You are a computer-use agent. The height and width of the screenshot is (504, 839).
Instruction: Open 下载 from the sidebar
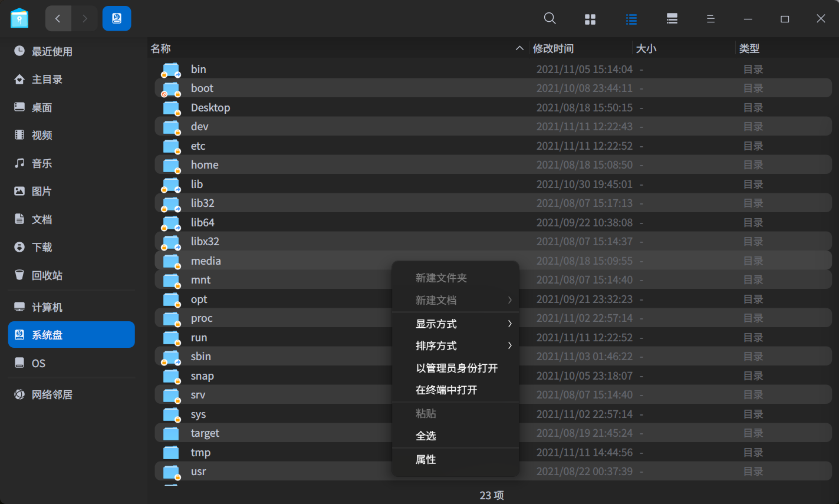44,247
